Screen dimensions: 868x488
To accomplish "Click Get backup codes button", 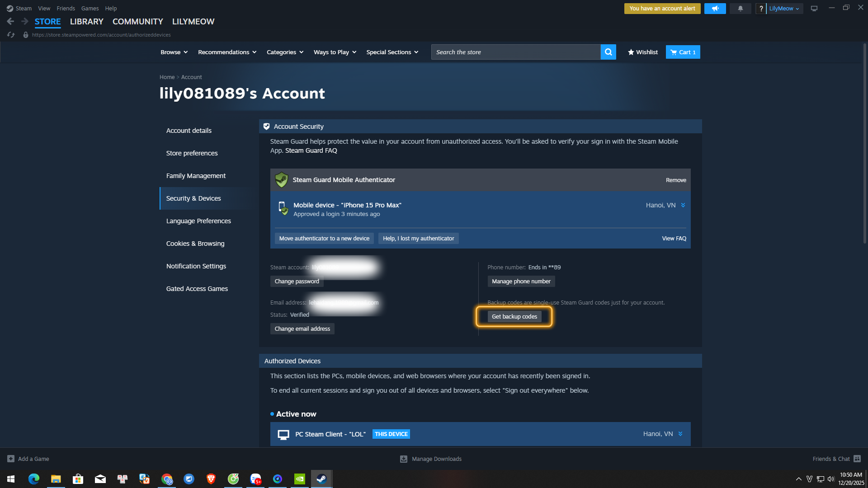I will 514,316.
